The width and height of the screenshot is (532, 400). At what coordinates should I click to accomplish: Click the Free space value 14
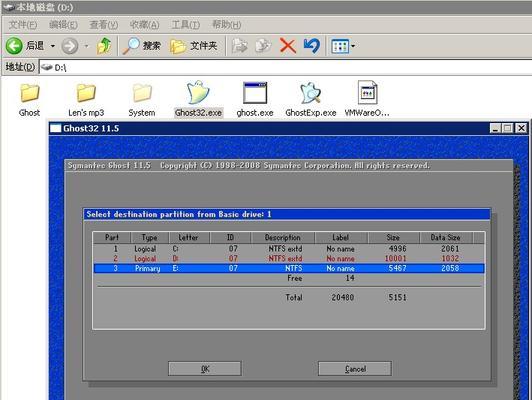[x=350, y=278]
